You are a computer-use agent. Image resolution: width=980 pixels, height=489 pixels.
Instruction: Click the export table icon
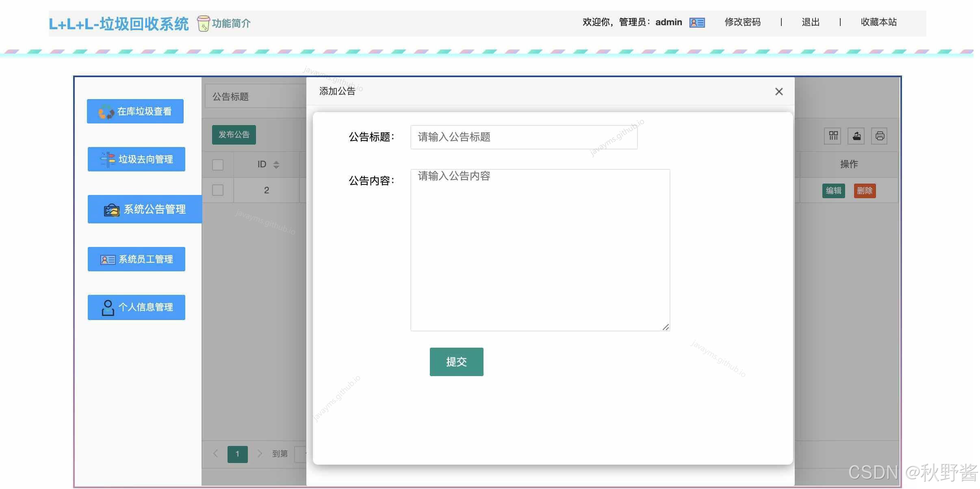(856, 136)
